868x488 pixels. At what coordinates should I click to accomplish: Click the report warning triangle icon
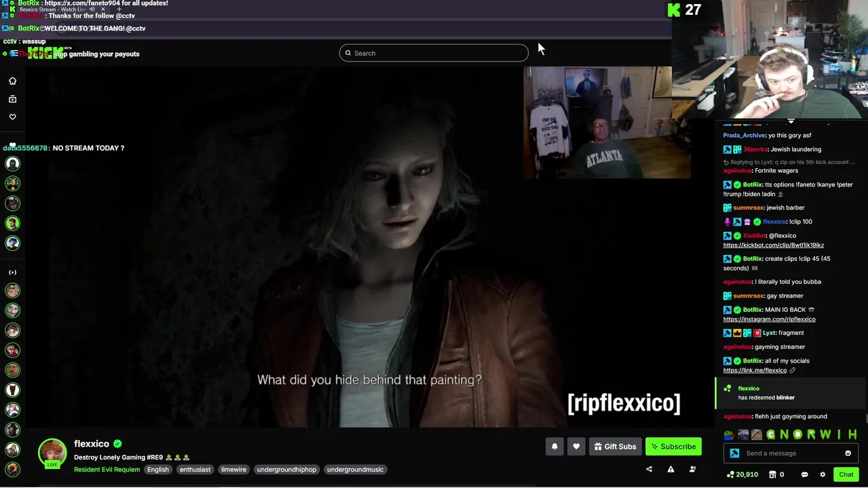pyautogui.click(x=671, y=469)
